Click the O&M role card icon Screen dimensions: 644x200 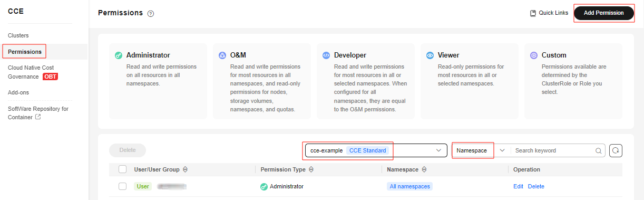(x=222, y=55)
